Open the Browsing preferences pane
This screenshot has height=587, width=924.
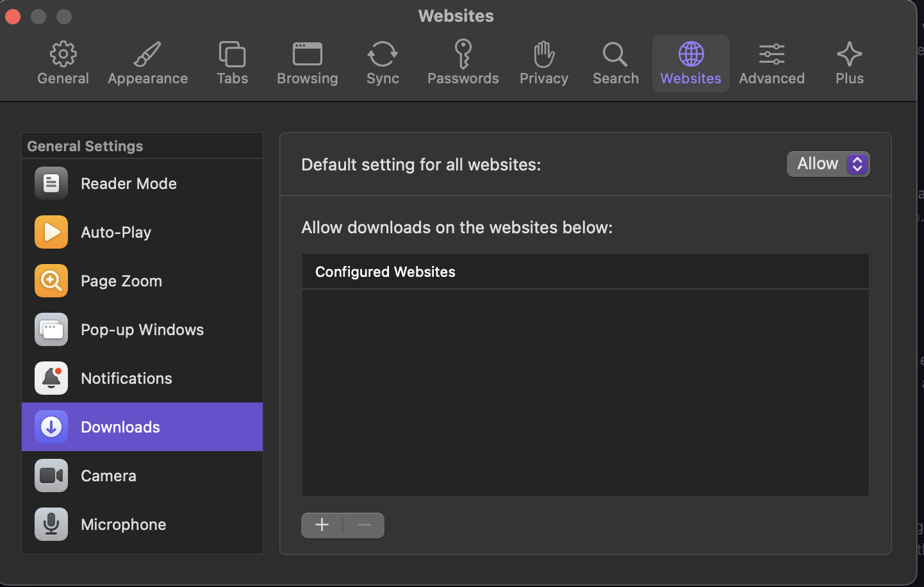(307, 63)
